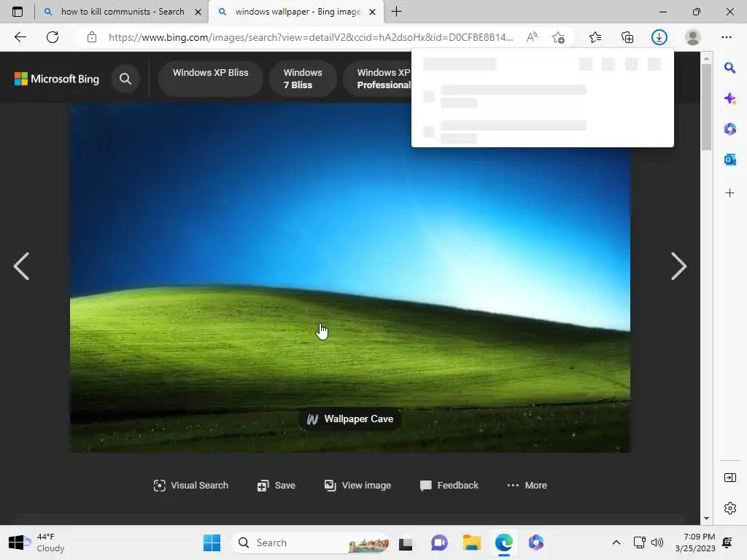Open the Edge sidebar Search icon
The image size is (747, 560).
729,68
